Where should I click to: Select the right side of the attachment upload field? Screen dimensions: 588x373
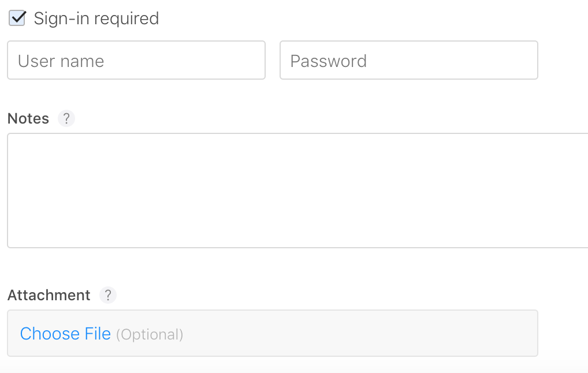point(450,333)
